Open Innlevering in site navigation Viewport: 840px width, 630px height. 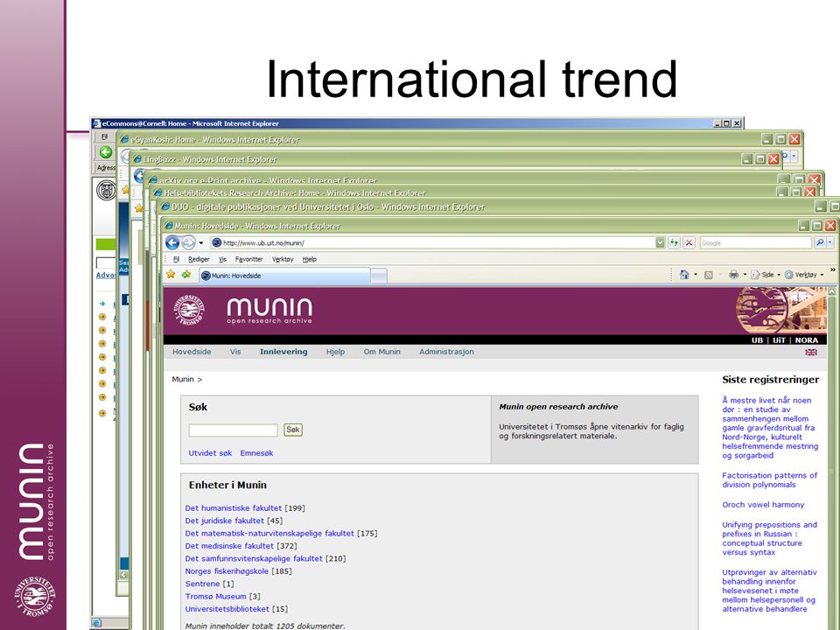point(283,352)
